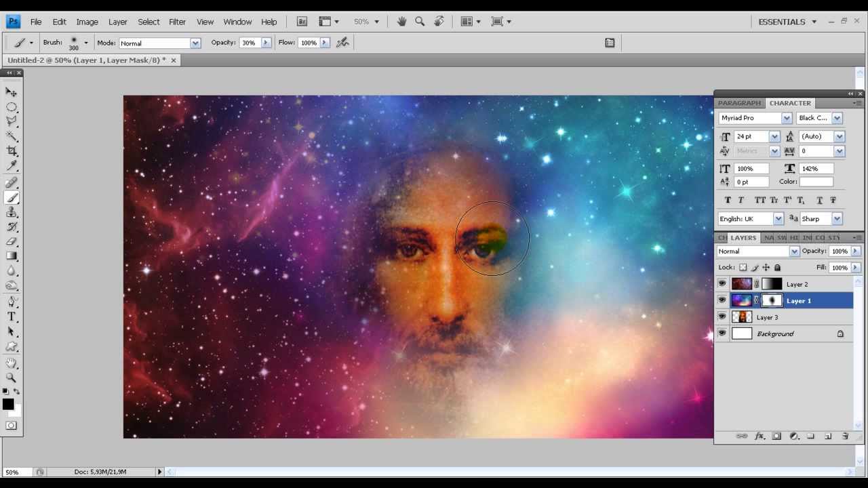Open the Brush preset picker dropdown
Screen dimensions: 868x488
85,43
